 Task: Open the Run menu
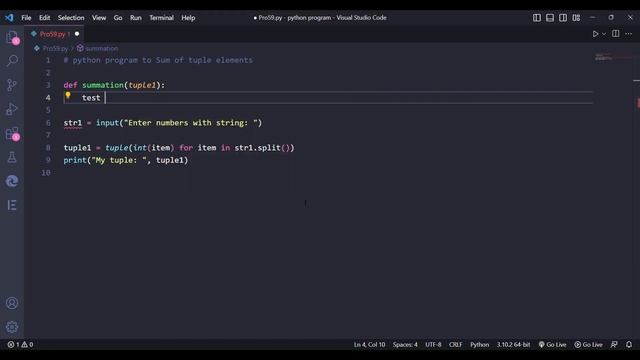point(136,18)
